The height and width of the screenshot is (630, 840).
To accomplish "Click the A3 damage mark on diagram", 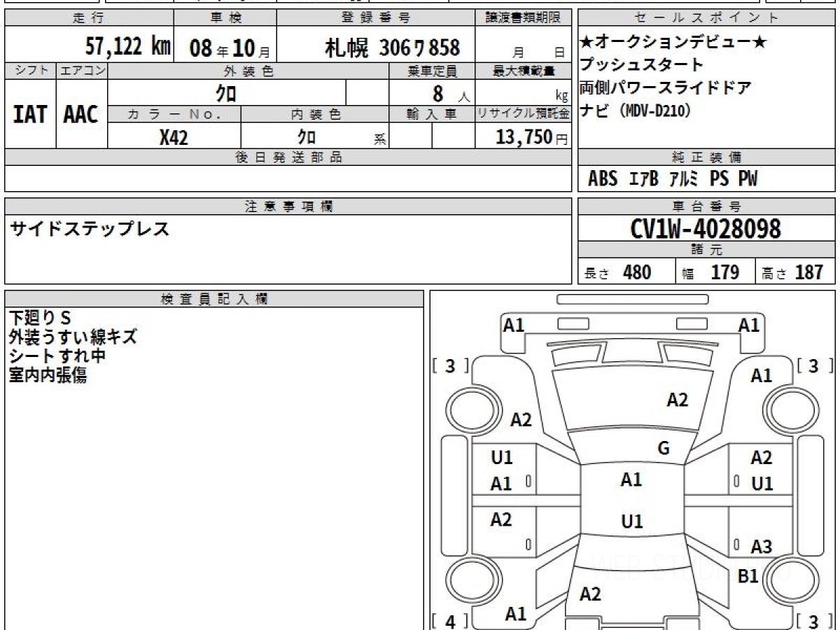I will tap(761, 547).
